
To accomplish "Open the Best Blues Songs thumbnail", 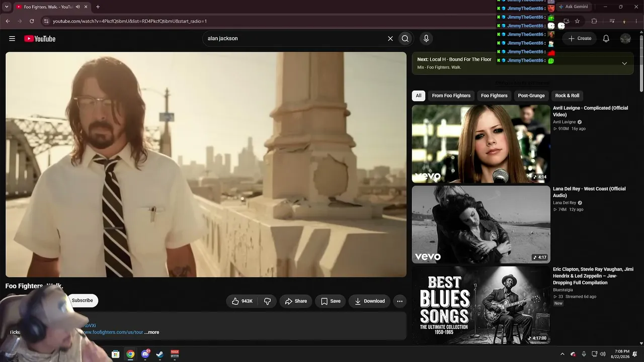I will point(481,305).
